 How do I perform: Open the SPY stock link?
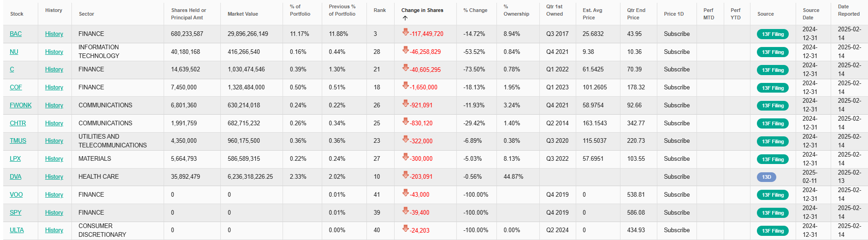coord(16,212)
